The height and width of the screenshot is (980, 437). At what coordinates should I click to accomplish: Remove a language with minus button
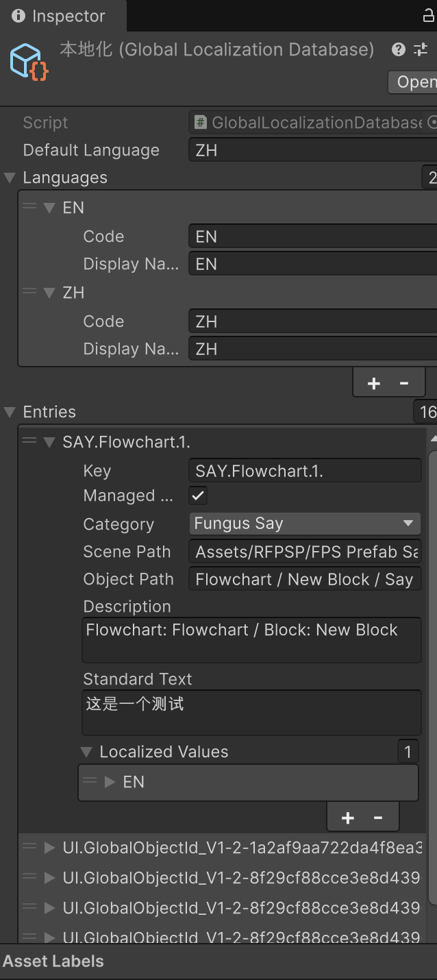pos(404,383)
